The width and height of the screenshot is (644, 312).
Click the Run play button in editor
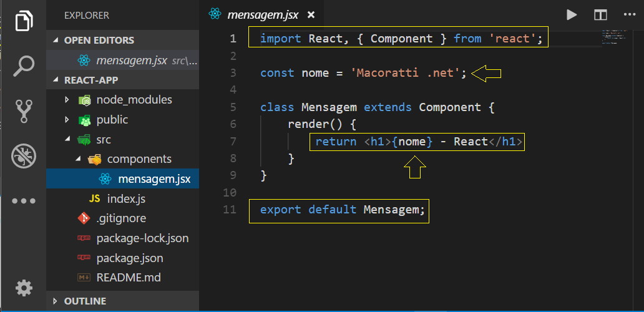[572, 15]
